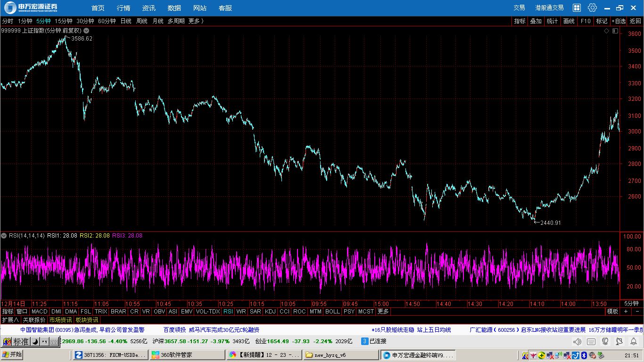Expand the 999999 上证指数 chart title dropdown
This screenshot has width=644, height=362.
coord(86,30)
